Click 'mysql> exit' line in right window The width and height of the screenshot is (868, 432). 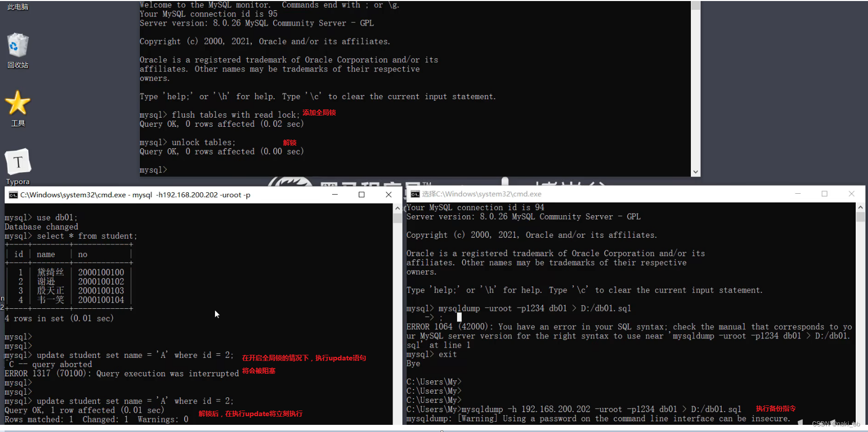click(431, 354)
